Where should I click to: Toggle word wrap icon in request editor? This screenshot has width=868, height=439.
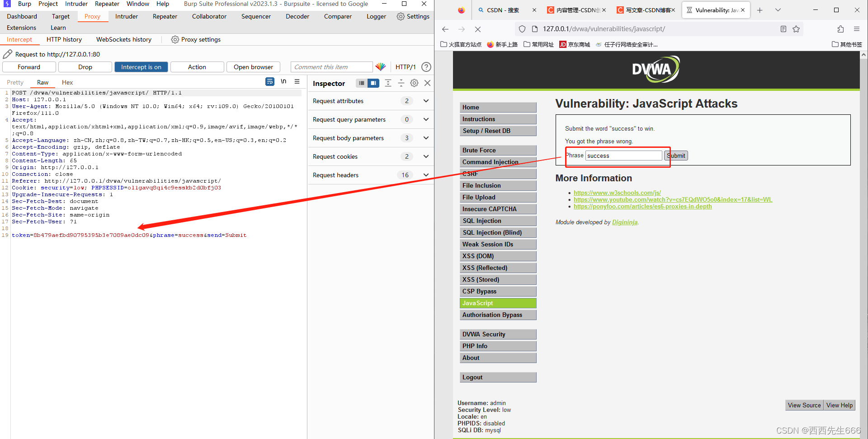point(270,81)
